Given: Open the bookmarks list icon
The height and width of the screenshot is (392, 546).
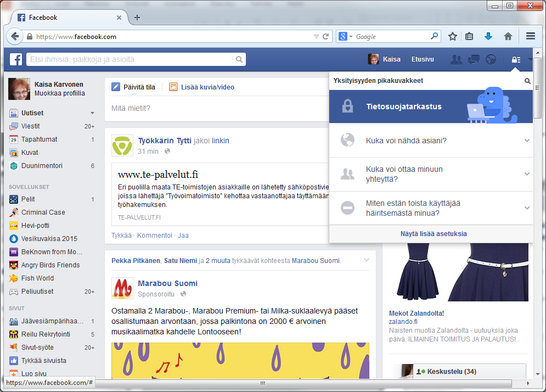Looking at the screenshot, I should click(469, 36).
